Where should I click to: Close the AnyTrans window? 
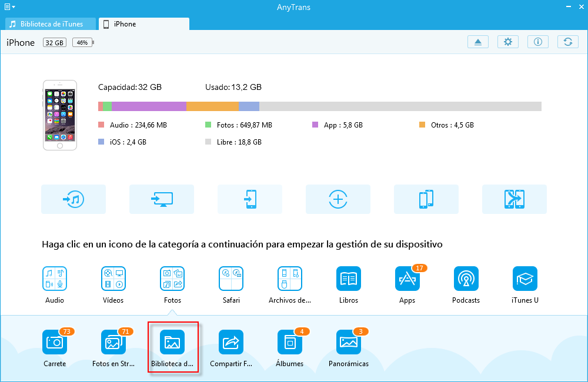582,6
